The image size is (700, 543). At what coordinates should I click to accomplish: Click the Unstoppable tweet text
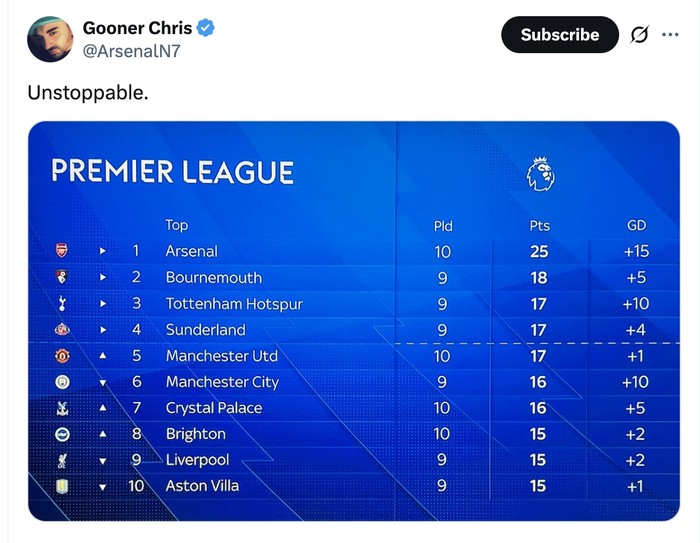point(87,93)
